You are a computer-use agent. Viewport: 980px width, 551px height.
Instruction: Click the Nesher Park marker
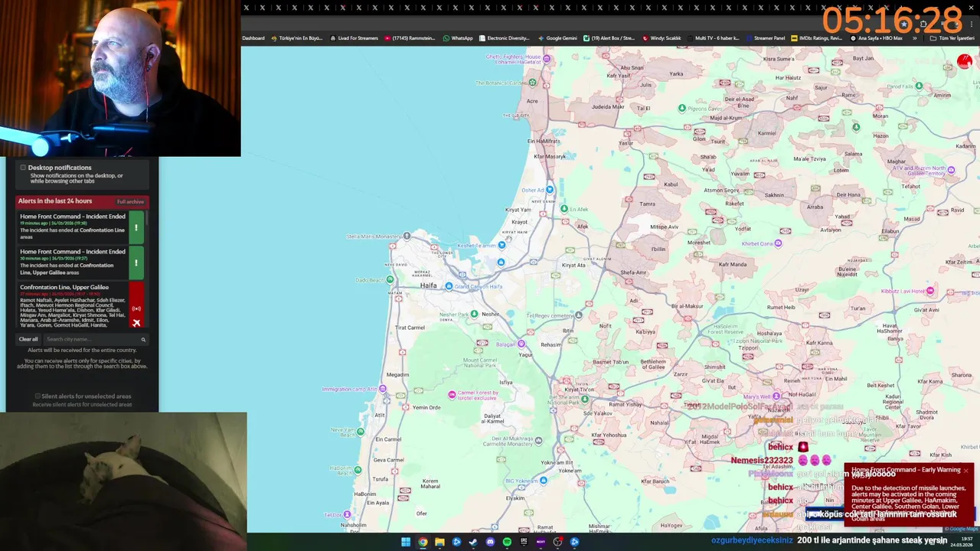click(x=474, y=314)
